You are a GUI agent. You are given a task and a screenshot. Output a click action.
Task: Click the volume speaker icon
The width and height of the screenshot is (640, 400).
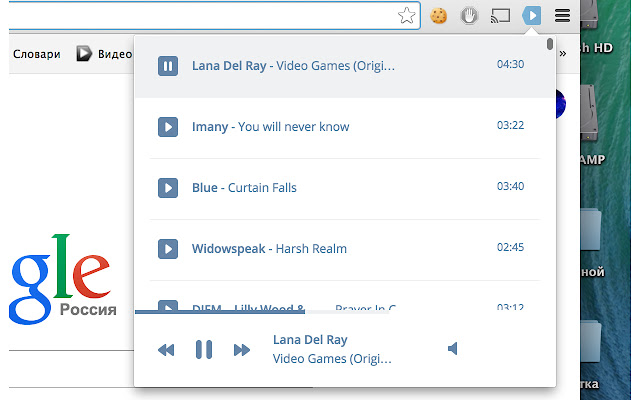pos(453,349)
